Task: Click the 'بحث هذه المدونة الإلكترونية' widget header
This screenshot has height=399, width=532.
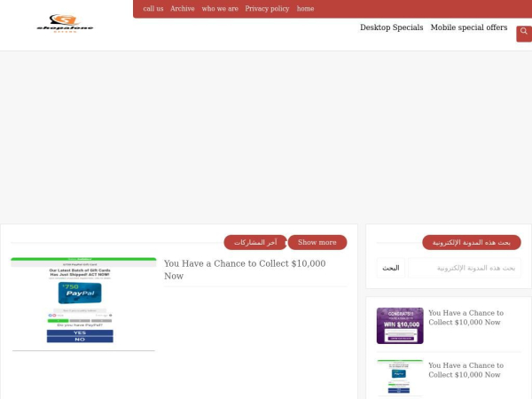Action: [x=471, y=242]
